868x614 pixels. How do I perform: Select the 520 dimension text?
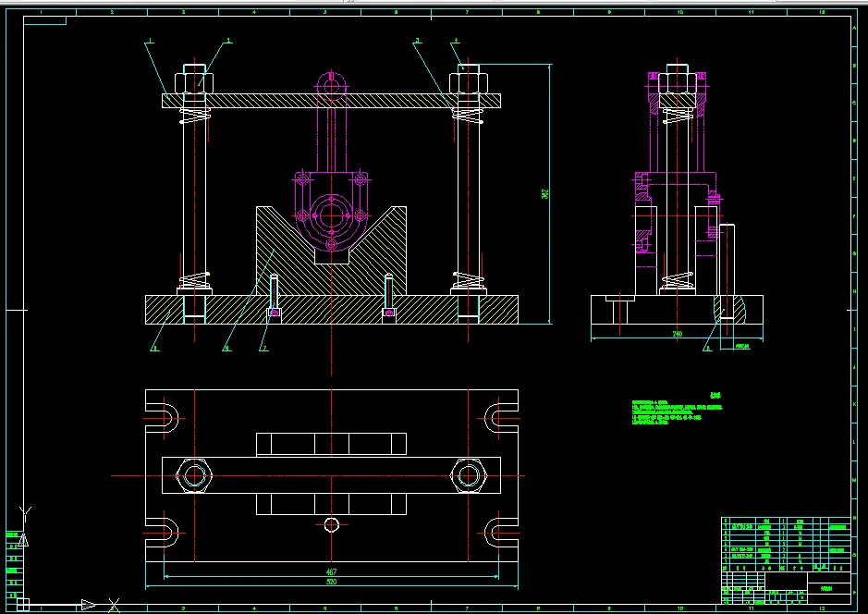pos(331,582)
